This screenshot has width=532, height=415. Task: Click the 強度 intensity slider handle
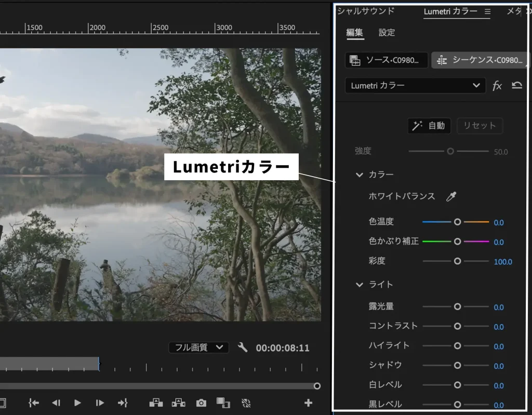pos(450,151)
